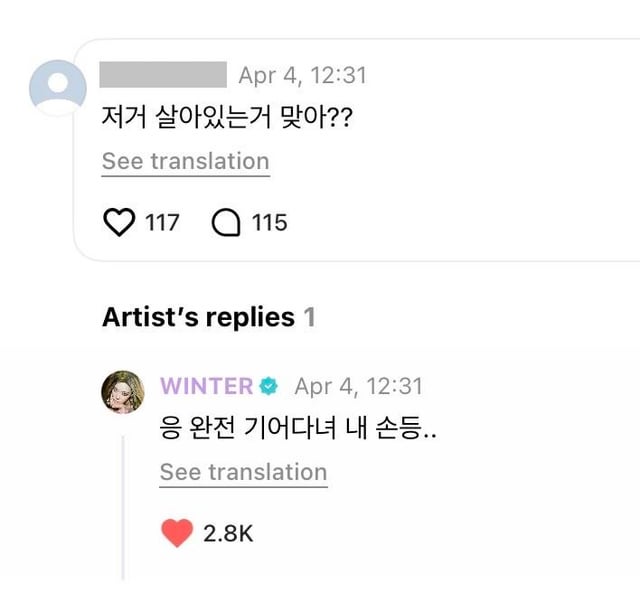Viewport: 640px width, 602px height.
Task: Click WINTER's reply timestamp Apr 4, 12:31
Action: tap(359, 386)
